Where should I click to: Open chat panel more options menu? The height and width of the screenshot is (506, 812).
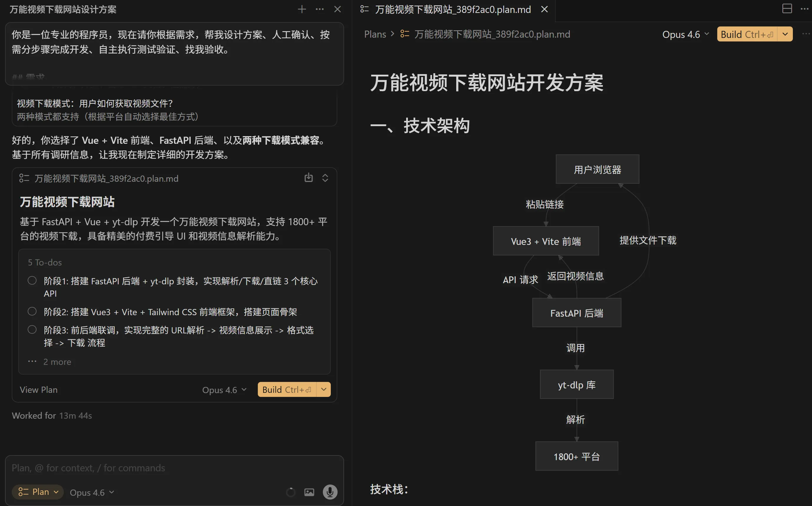point(320,9)
